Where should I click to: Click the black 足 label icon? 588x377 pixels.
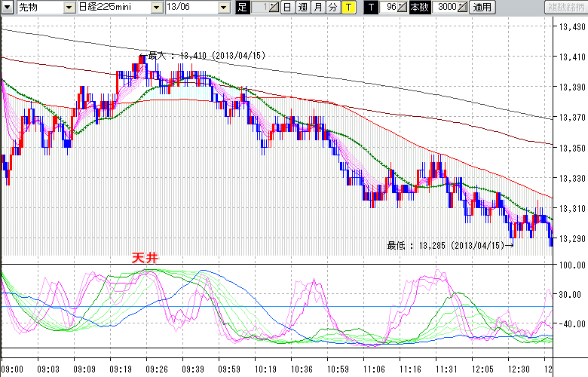(x=242, y=8)
